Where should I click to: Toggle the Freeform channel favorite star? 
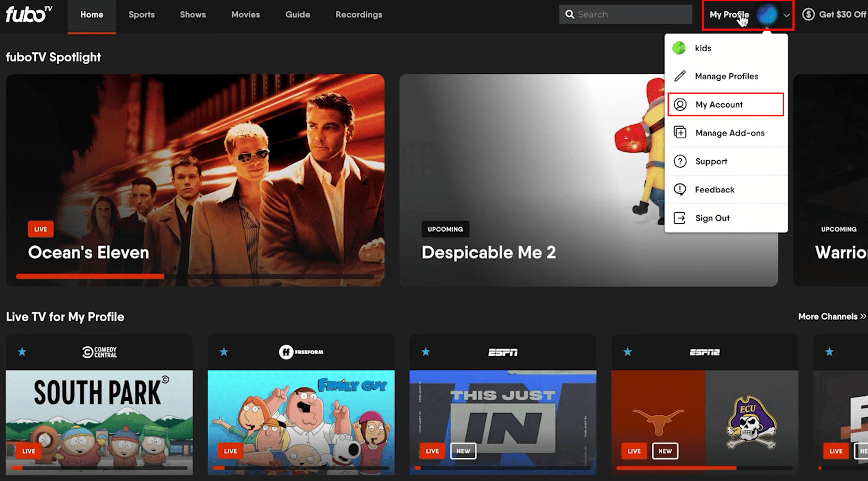(x=224, y=351)
